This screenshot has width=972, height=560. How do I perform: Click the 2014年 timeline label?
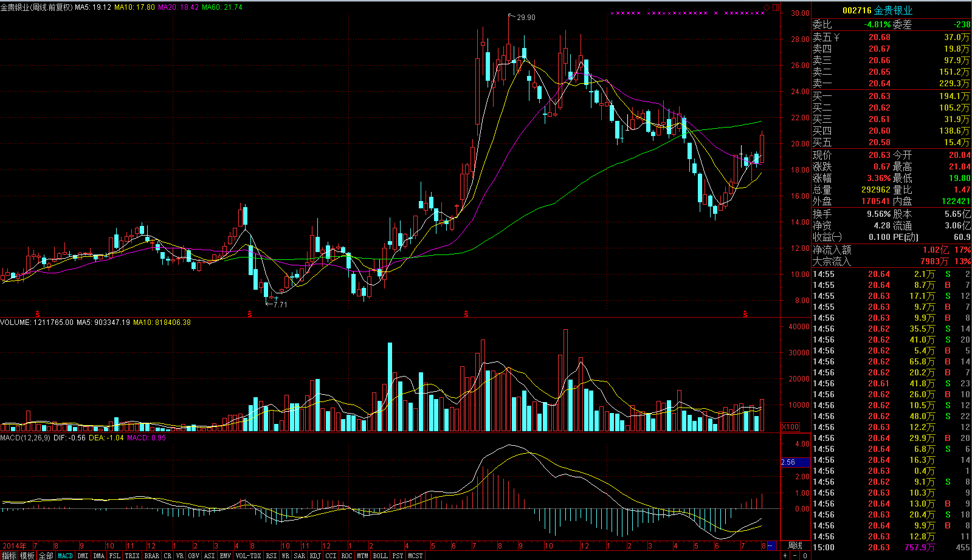point(13,546)
